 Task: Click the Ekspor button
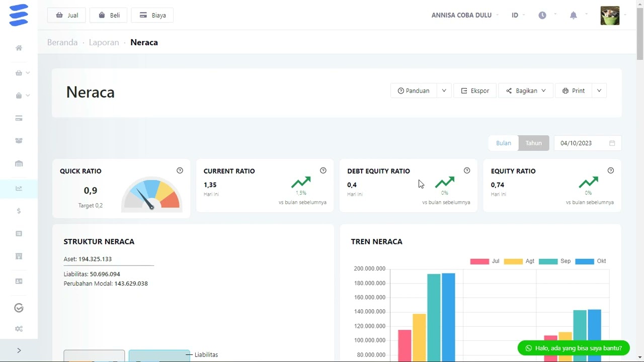475,91
